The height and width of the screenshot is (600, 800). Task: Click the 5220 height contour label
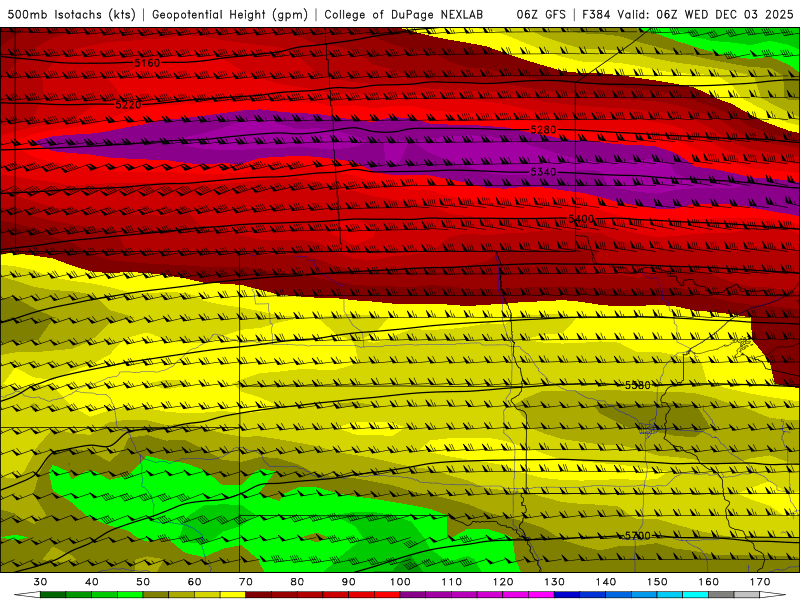tap(129, 105)
